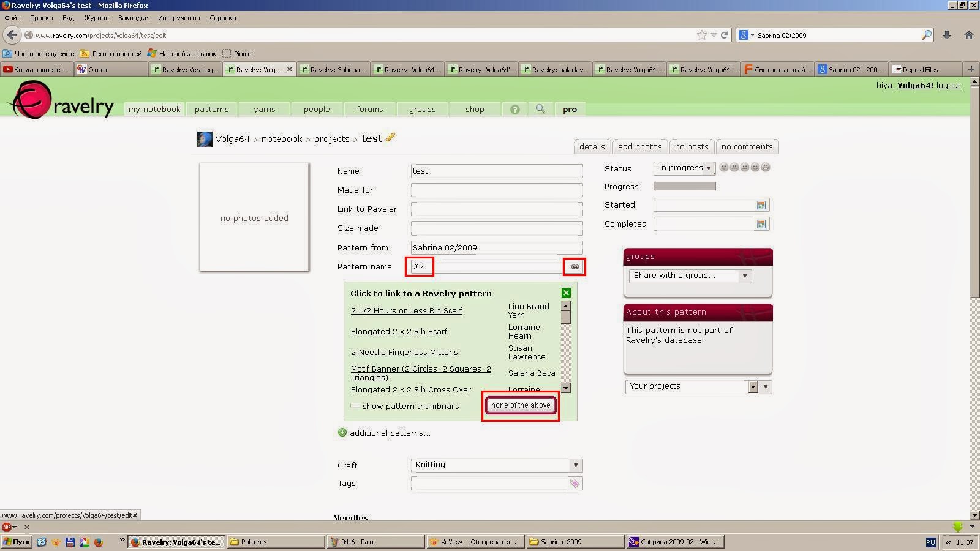980x551 pixels.
Task: Go to yarns navigation tab
Action: pyautogui.click(x=265, y=109)
